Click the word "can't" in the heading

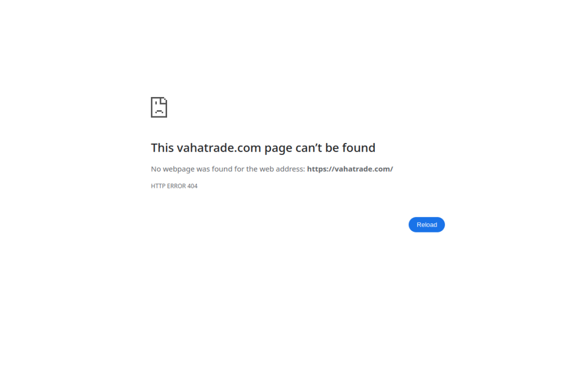pyautogui.click(x=308, y=148)
